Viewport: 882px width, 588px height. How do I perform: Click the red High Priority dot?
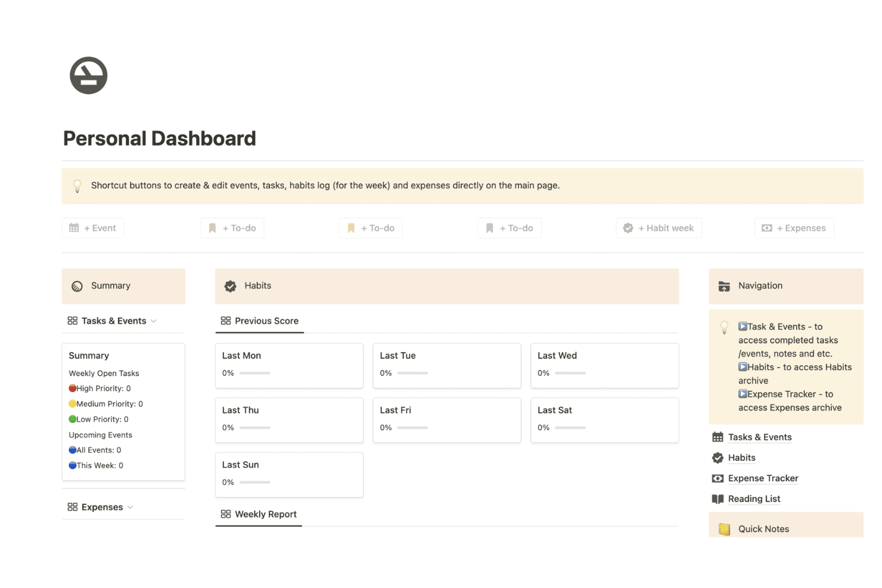coord(73,388)
